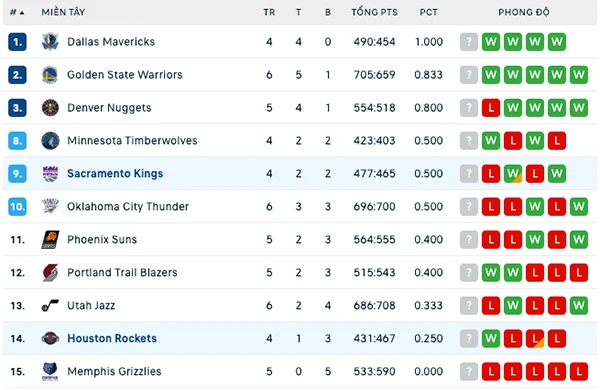Click the Utah Jazz note logo
The width and height of the screenshot is (600, 390).
tap(50, 305)
